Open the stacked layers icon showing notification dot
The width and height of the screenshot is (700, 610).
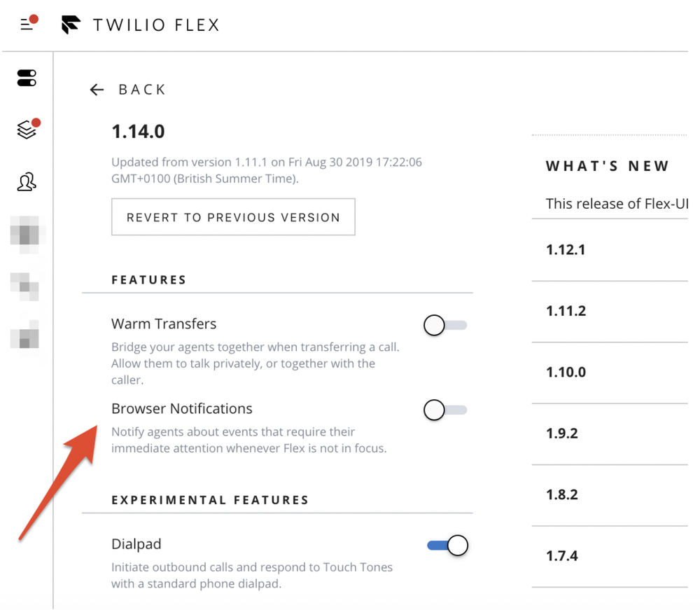tap(26, 127)
